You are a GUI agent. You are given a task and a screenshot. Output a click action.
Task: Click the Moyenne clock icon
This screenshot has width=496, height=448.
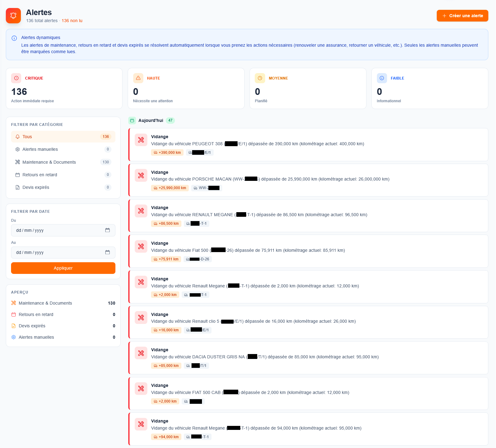pos(260,78)
